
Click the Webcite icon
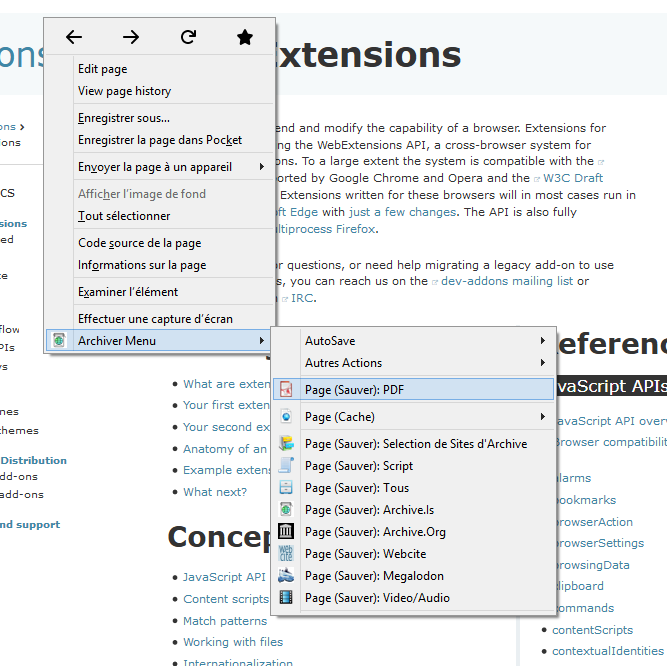286,554
